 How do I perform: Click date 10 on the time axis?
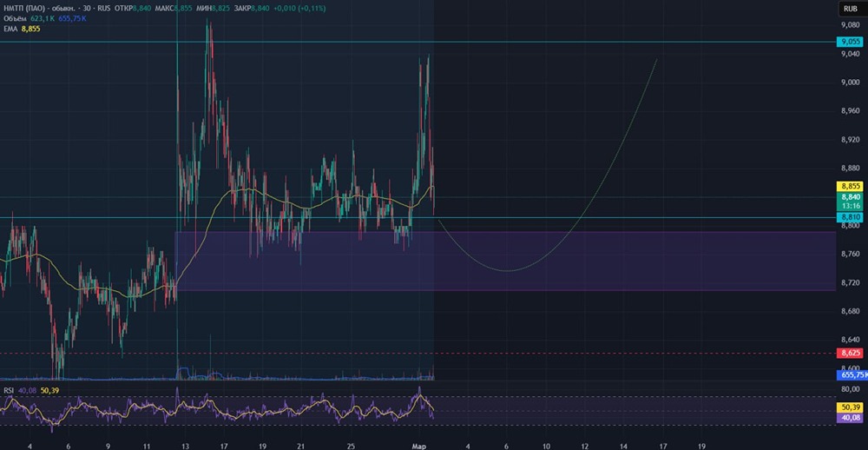pos(546,445)
